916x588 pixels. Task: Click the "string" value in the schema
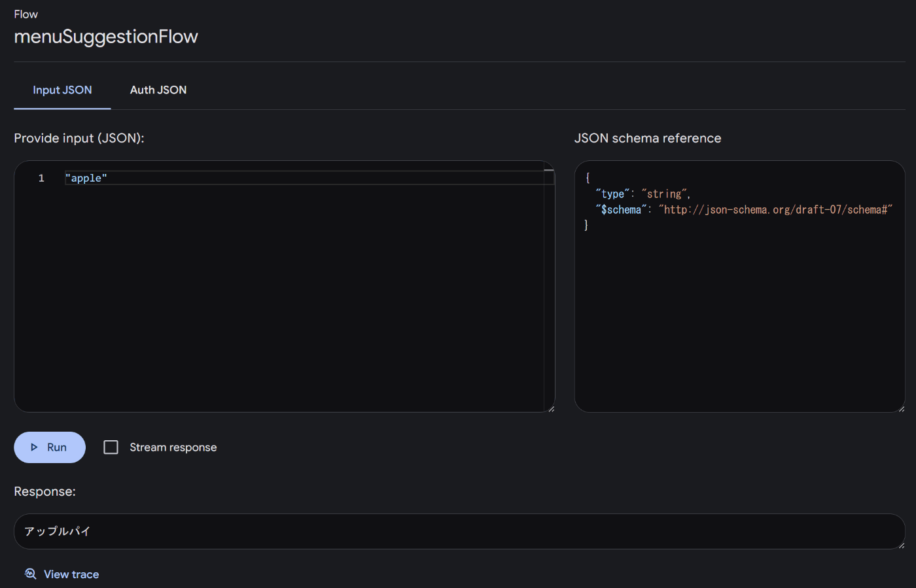point(664,194)
